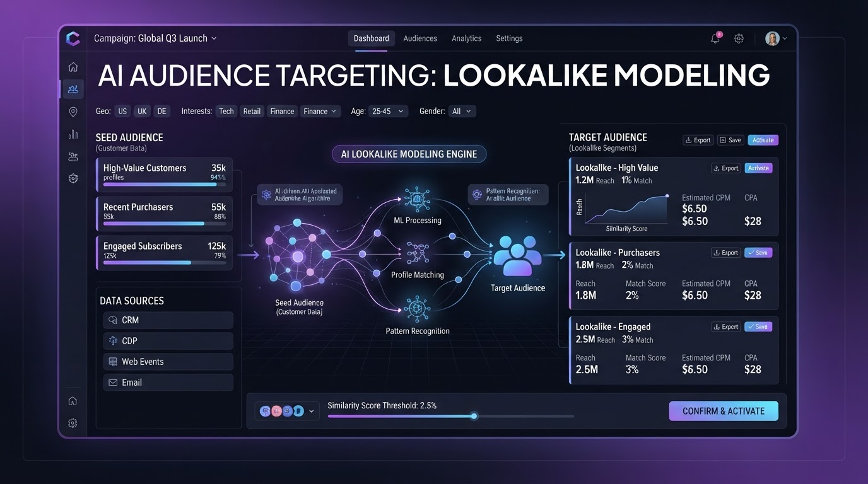Click the round node icon labeled Pattern Recognition
This screenshot has width=868, height=484.
click(417, 309)
